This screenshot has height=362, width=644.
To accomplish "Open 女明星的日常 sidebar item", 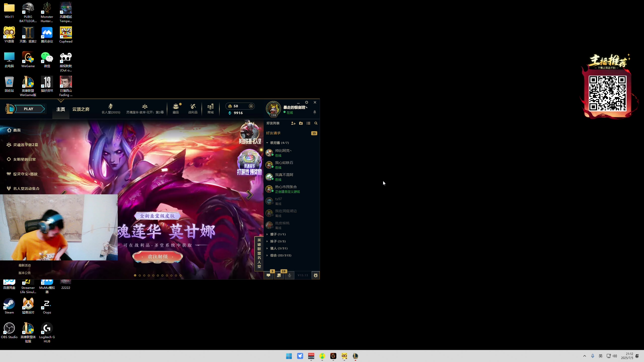I will click(21, 159).
